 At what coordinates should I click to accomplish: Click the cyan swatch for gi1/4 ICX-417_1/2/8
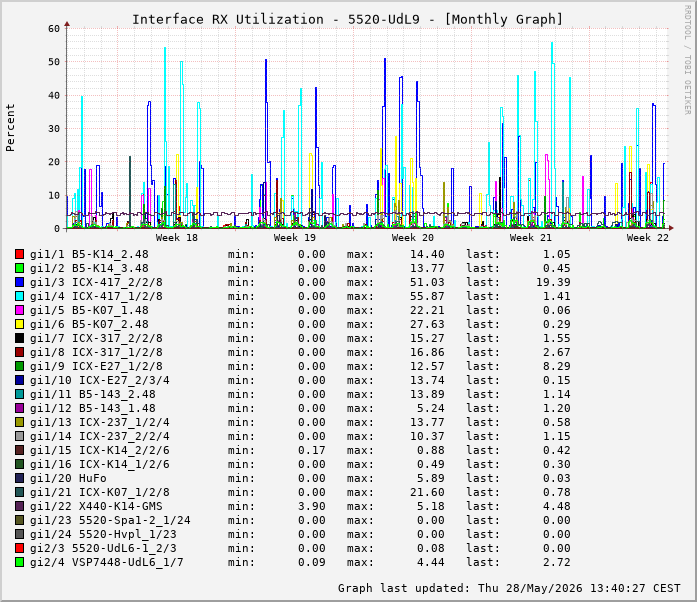pyautogui.click(x=19, y=296)
